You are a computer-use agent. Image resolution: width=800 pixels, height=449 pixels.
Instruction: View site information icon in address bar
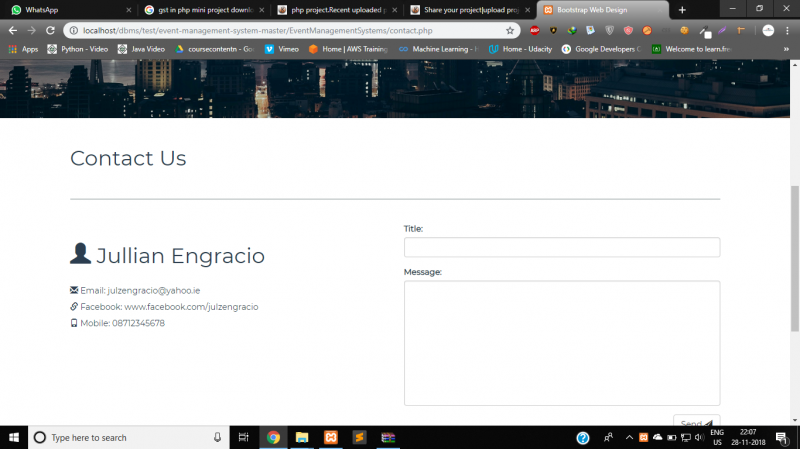click(x=73, y=31)
